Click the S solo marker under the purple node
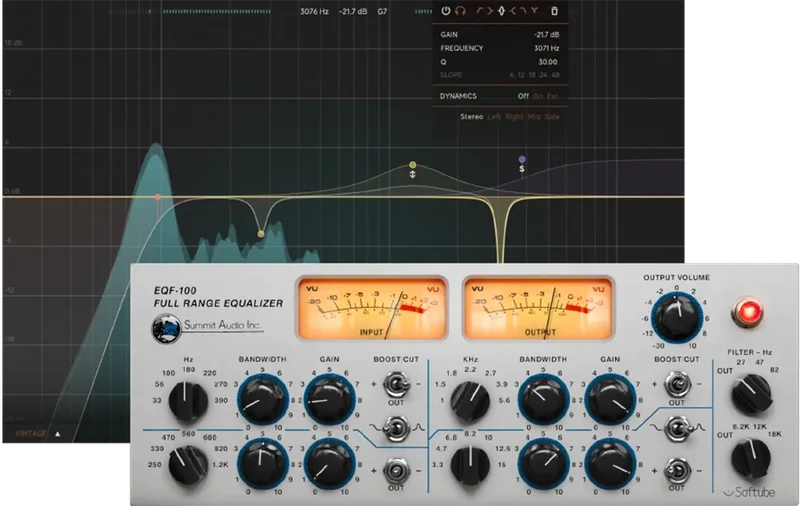Screen dimensions: 800x506 (522, 169)
